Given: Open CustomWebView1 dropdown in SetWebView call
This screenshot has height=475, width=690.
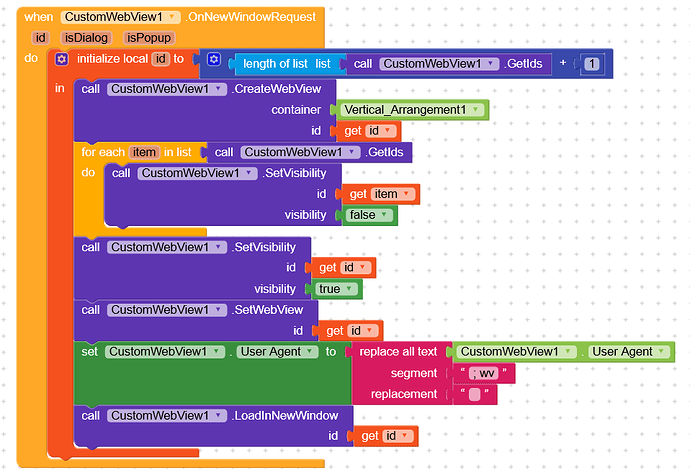Looking at the screenshot, I should 166,310.
